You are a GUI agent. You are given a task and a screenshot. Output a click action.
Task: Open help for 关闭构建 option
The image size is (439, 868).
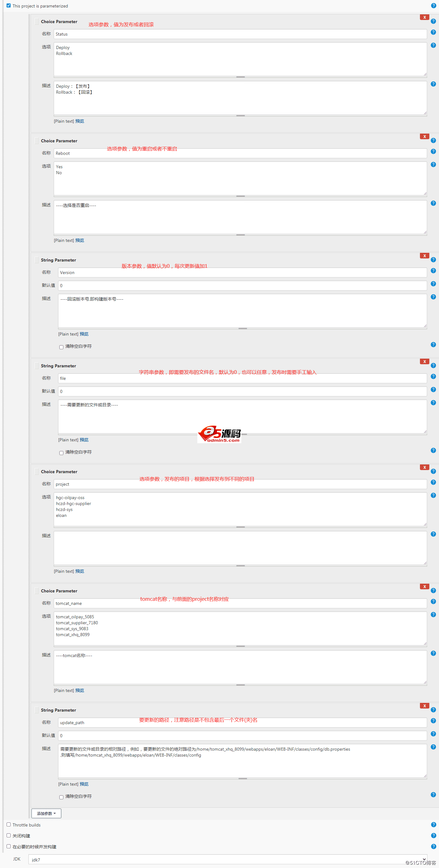point(433,836)
